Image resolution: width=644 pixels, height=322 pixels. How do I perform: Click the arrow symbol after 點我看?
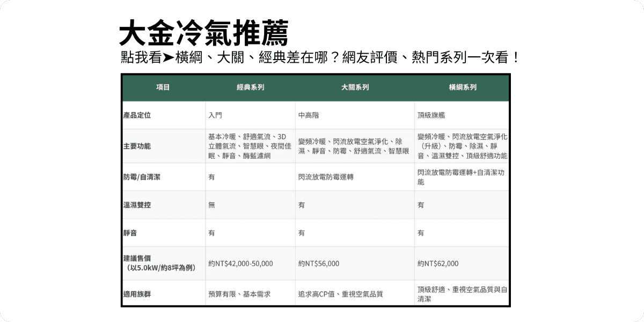point(168,57)
